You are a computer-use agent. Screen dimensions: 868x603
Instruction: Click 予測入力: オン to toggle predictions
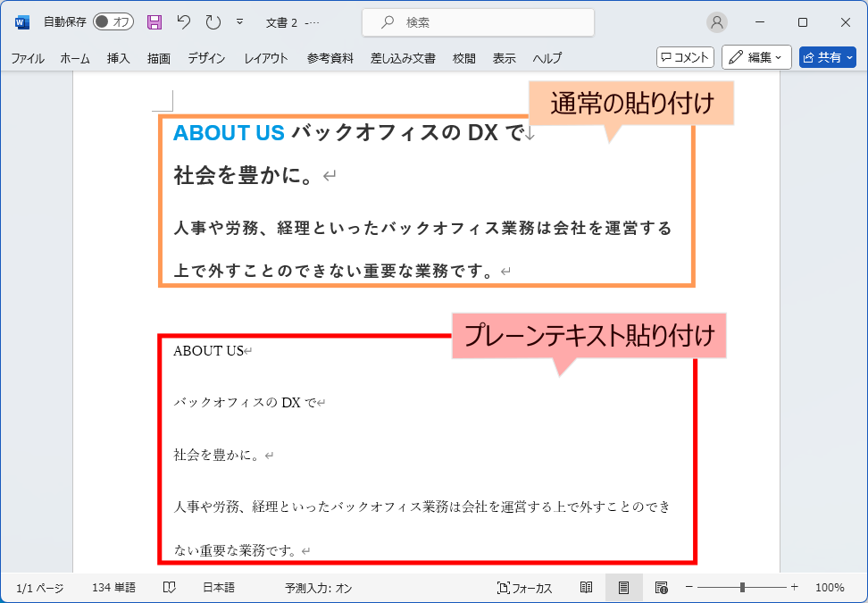(x=319, y=588)
